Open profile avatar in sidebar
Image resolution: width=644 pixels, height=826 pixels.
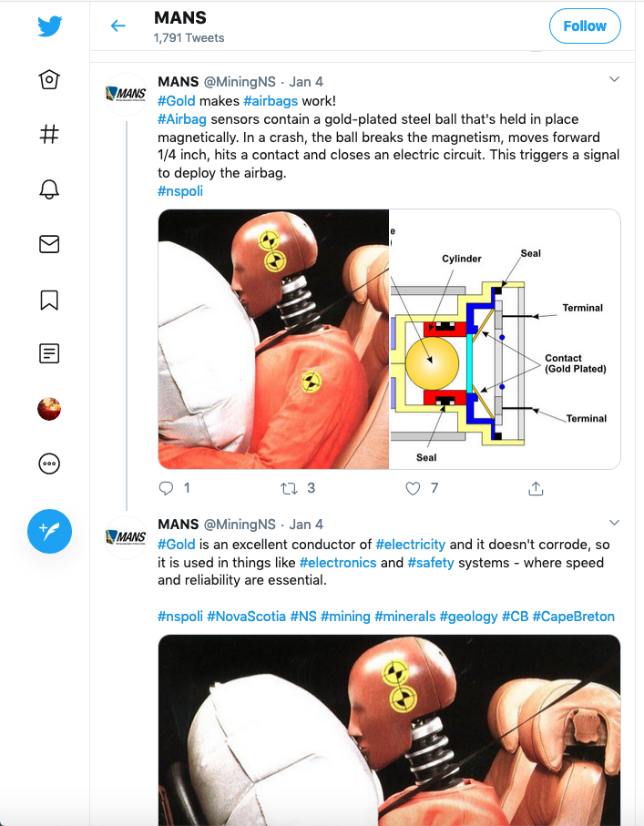(x=49, y=409)
